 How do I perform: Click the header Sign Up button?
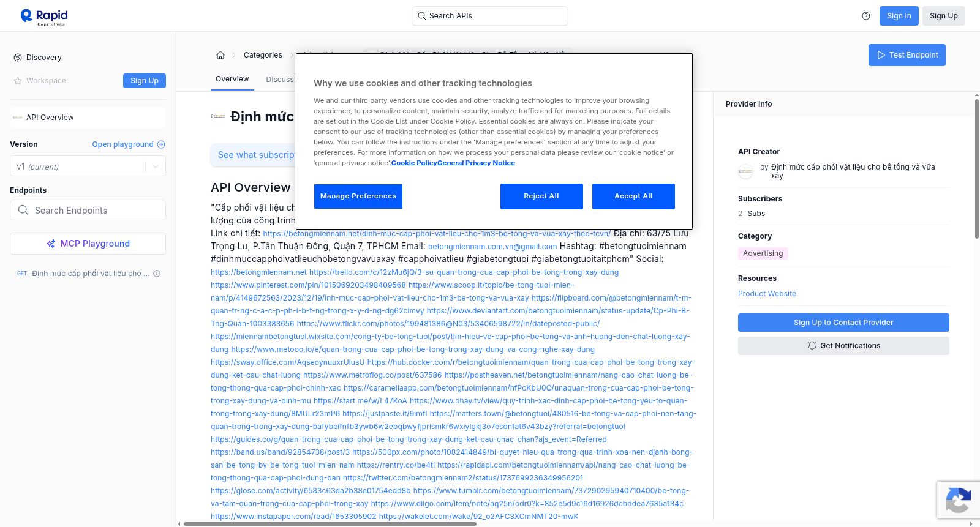pos(944,16)
